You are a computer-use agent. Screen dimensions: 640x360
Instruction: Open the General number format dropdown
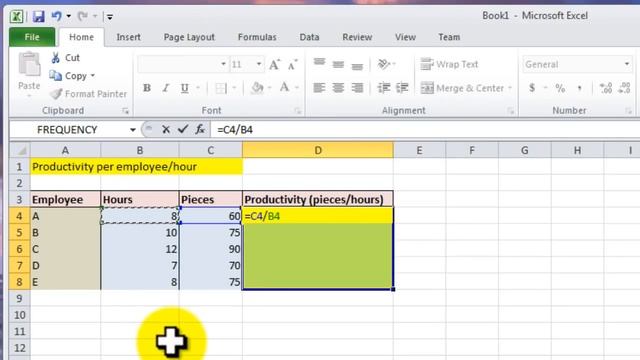pos(627,64)
